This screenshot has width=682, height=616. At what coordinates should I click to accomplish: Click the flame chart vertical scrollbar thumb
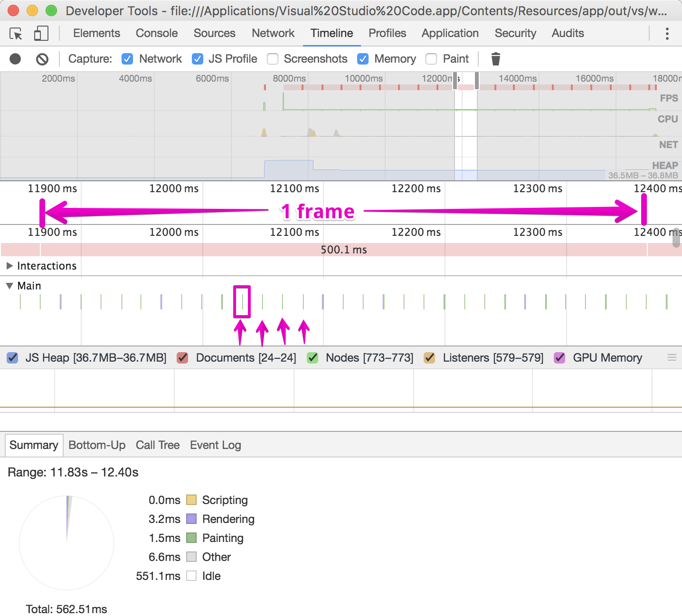pos(676,237)
